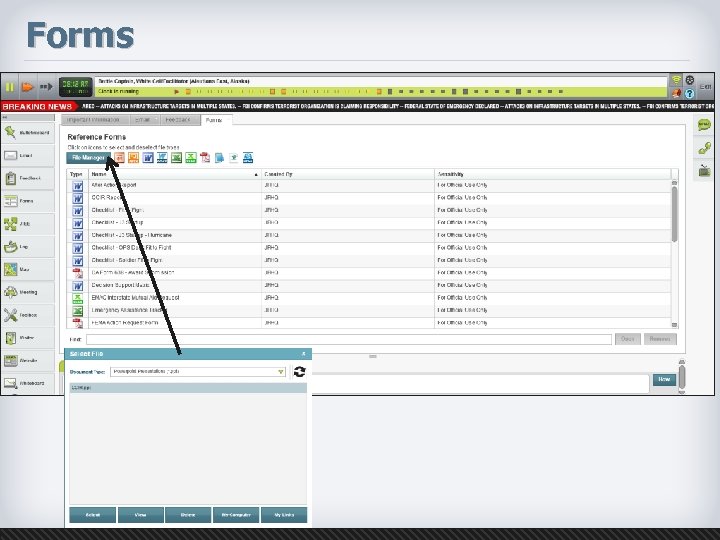
Task: Switch to the Feedback tab
Action: click(x=178, y=120)
